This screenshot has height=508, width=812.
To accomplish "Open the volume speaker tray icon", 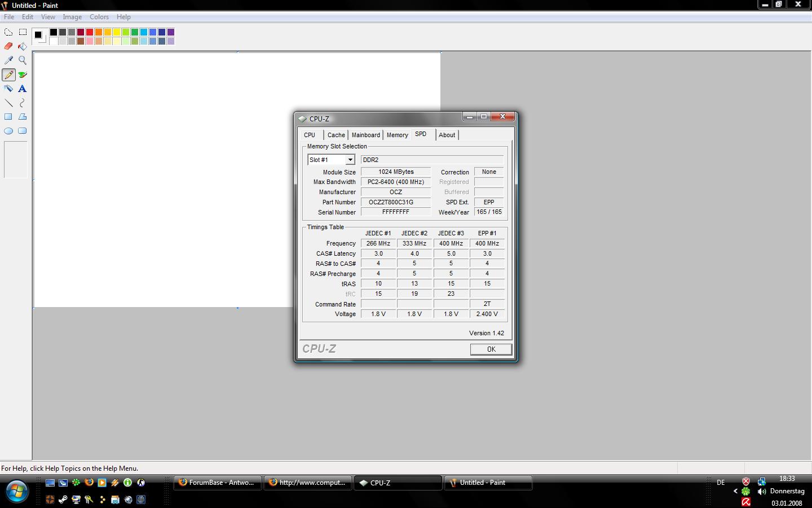I will tap(762, 492).
